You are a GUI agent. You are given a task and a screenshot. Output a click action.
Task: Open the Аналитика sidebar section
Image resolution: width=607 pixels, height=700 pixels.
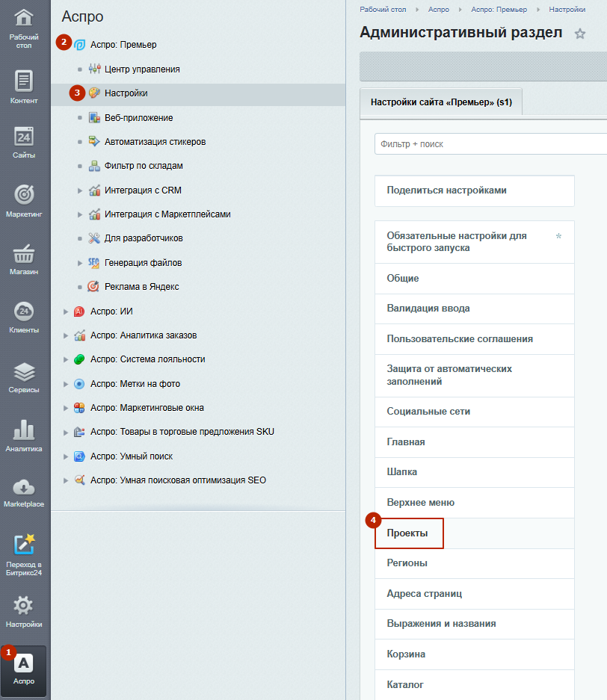24,436
